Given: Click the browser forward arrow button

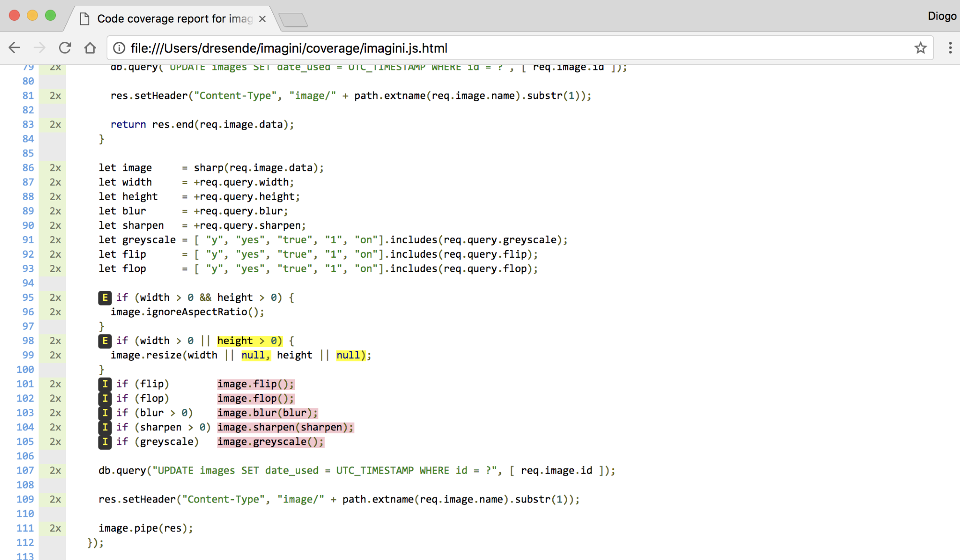Looking at the screenshot, I should tap(39, 48).
